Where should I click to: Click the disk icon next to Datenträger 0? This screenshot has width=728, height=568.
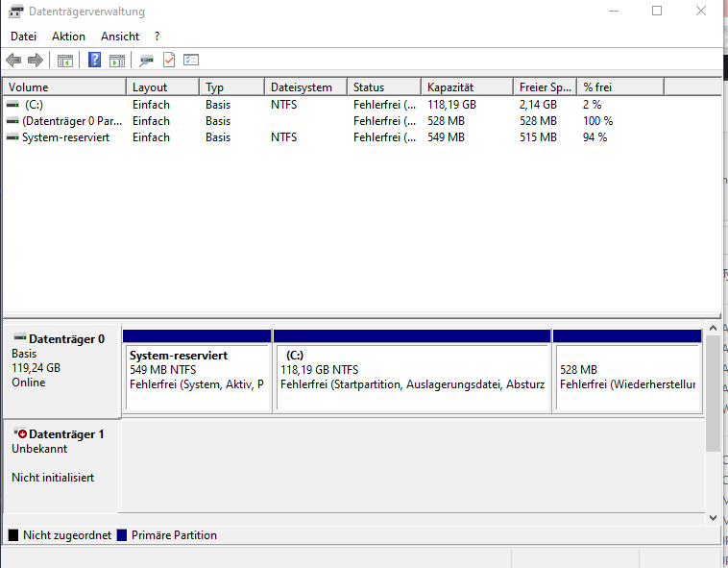pos(20,337)
